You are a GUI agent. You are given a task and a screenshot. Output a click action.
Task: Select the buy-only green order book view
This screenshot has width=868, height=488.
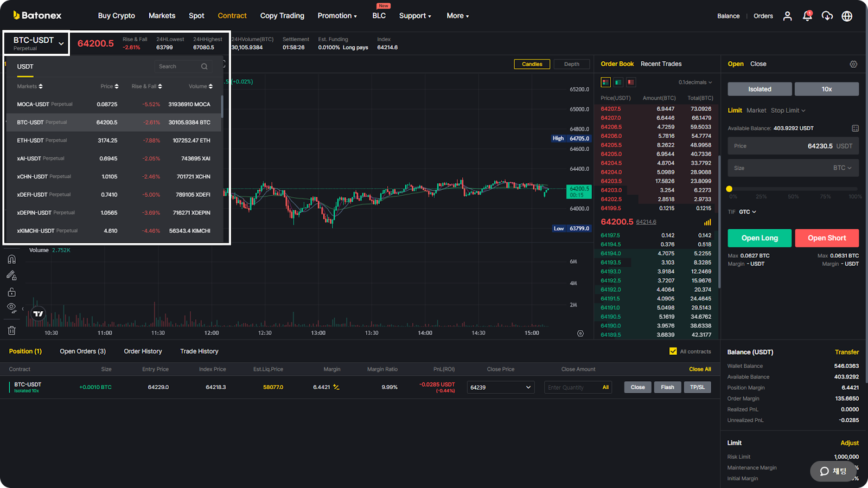pos(618,82)
